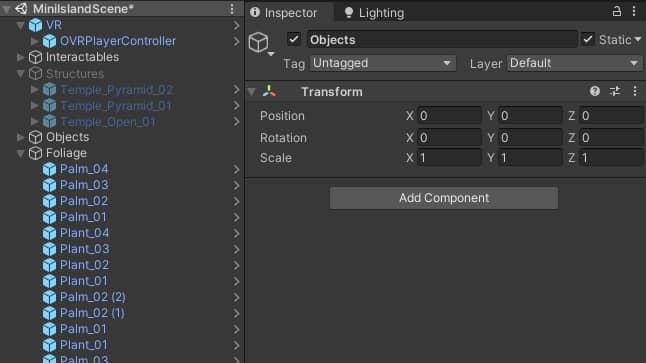Click the Interactables game object icon
This screenshot has height=363, width=646.
(35, 57)
